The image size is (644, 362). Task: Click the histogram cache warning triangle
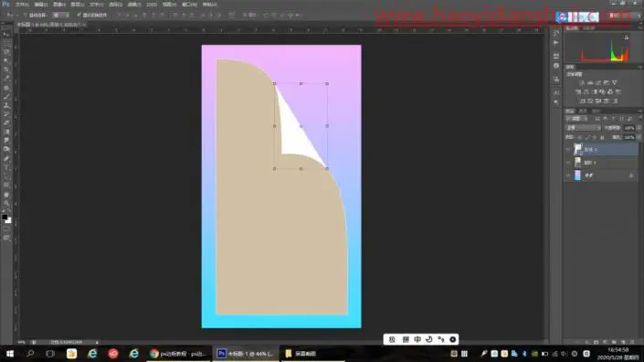(x=627, y=37)
